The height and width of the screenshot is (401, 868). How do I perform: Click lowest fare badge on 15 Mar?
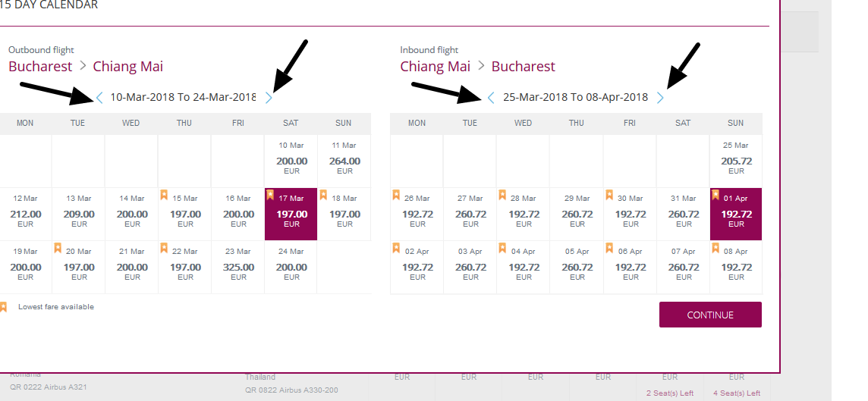[x=164, y=196]
